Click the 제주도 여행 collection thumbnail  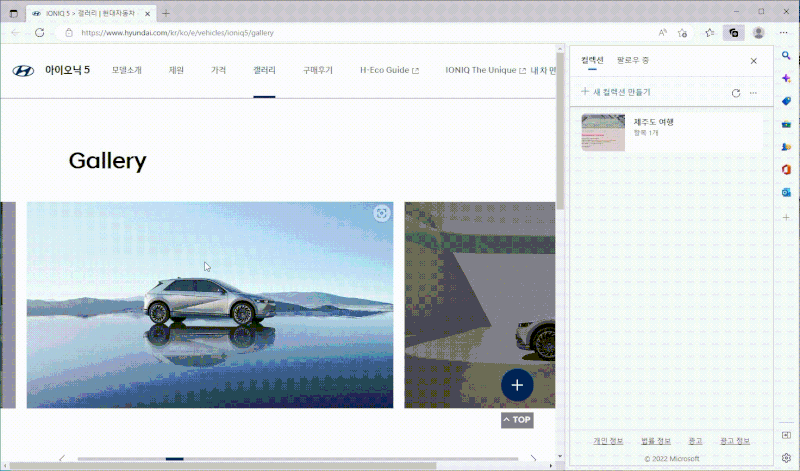603,133
